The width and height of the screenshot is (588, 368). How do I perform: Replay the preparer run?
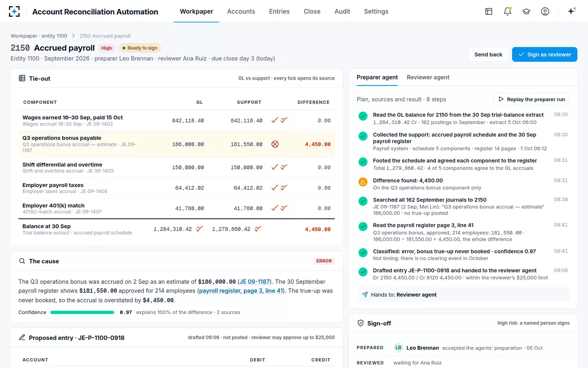pyautogui.click(x=531, y=99)
